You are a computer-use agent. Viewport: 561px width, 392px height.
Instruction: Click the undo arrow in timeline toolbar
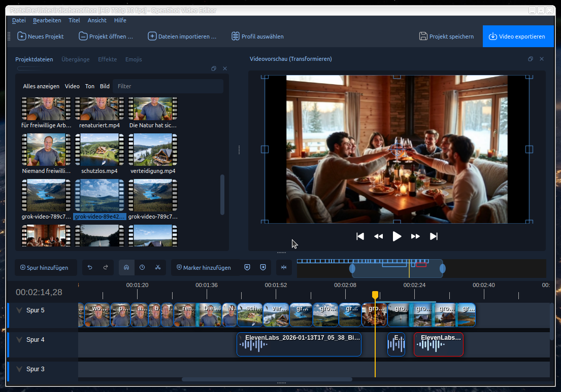coord(90,268)
